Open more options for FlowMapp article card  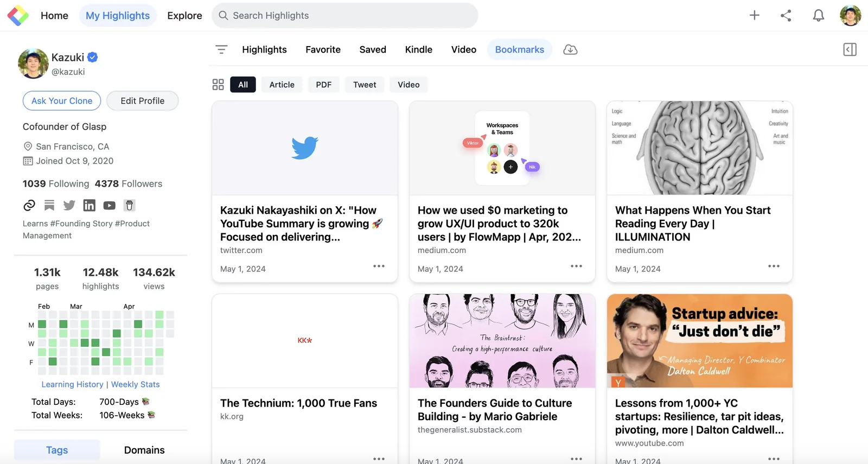pos(576,266)
